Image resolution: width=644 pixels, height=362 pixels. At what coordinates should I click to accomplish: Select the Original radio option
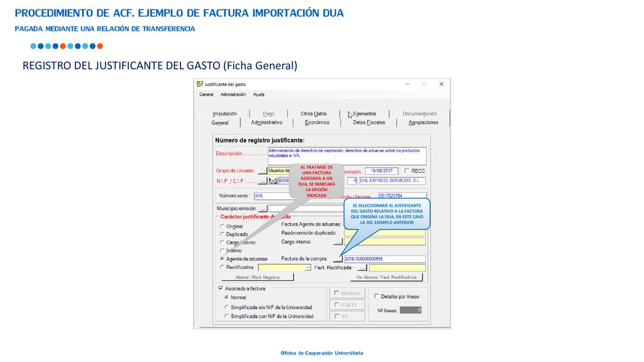point(222,226)
